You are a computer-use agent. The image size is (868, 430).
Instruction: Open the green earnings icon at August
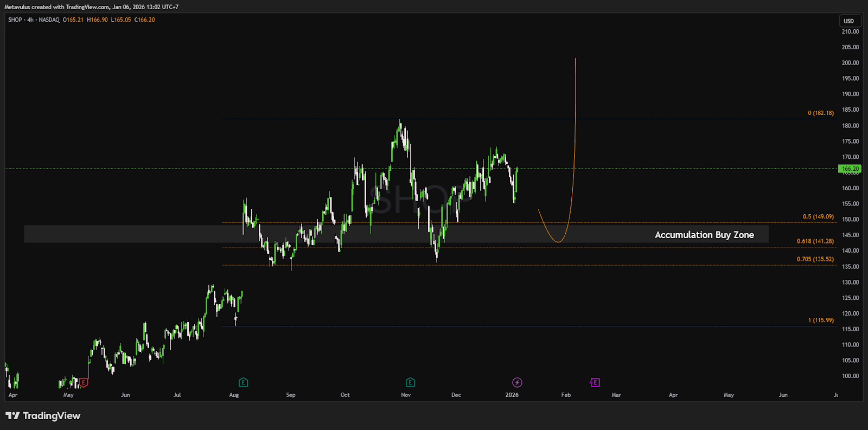tap(243, 382)
